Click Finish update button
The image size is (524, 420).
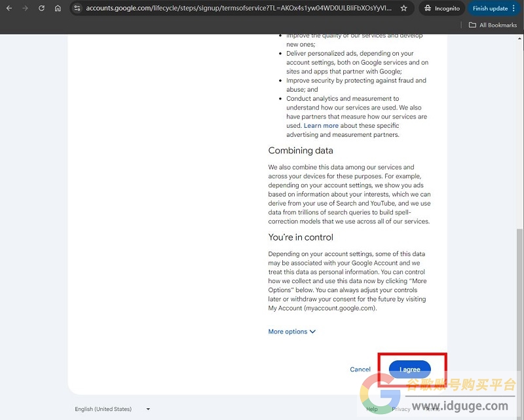(490, 9)
